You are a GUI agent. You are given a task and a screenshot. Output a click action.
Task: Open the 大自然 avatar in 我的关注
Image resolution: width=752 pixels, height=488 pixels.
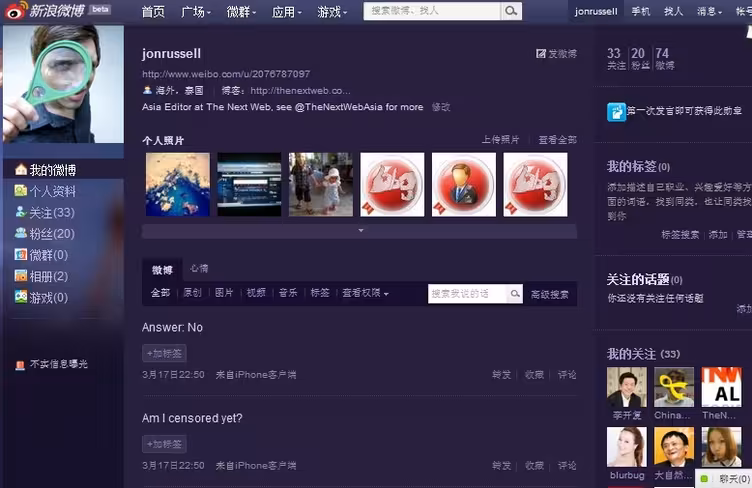click(x=674, y=447)
